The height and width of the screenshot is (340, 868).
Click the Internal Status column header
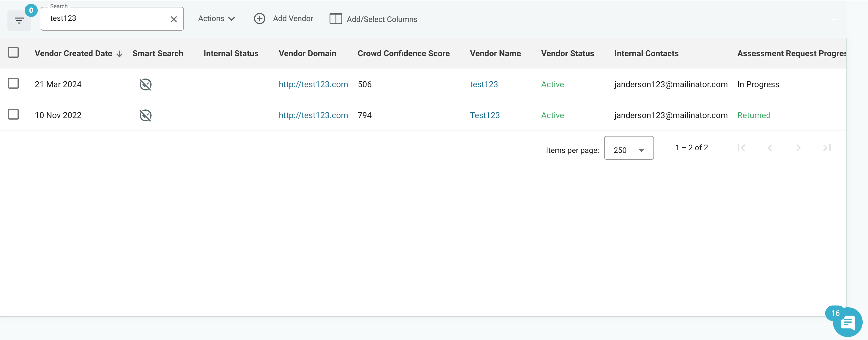231,53
